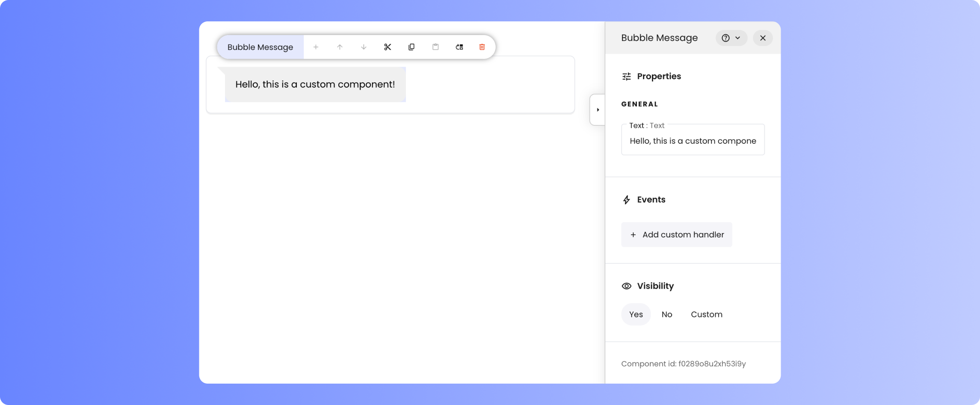Click the plus add icon in component toolbar
The height and width of the screenshot is (405, 980).
click(x=316, y=47)
